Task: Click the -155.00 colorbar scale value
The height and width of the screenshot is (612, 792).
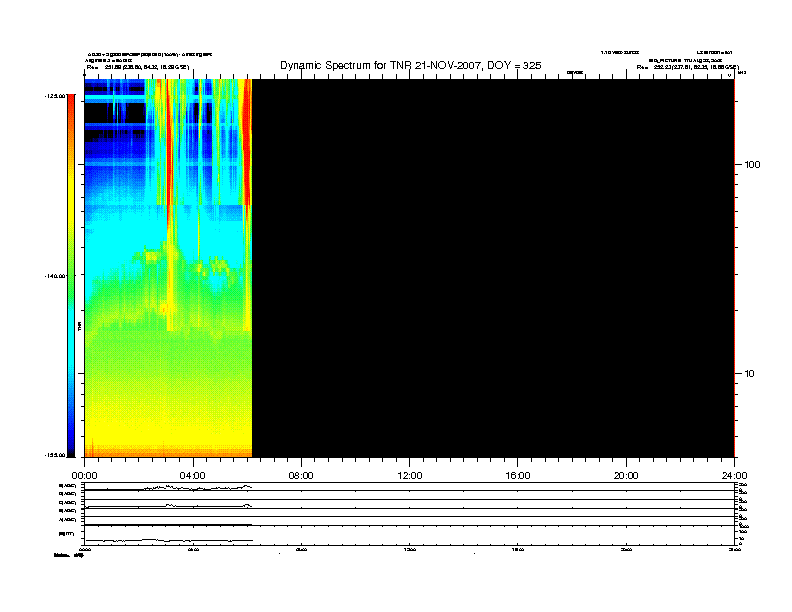Action: click(55, 455)
